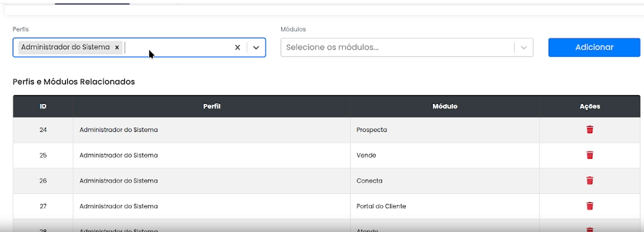
Task: Click the ID column header
Action: point(43,106)
